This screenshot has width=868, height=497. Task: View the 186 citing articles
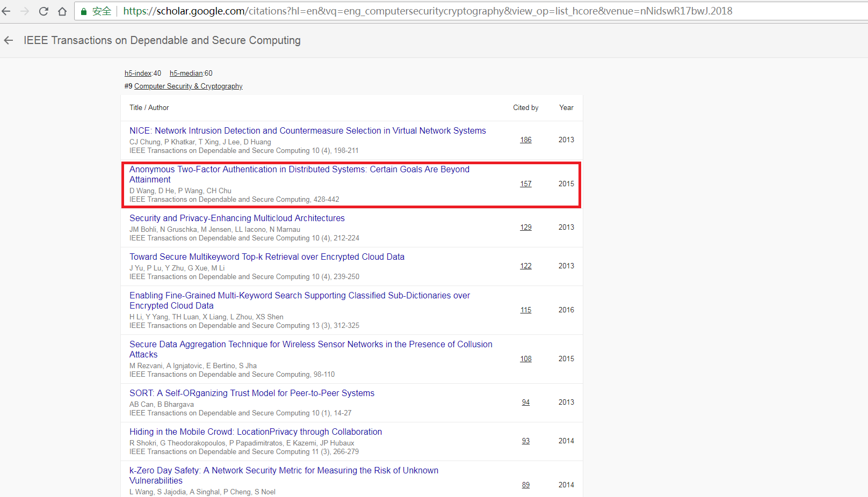526,140
